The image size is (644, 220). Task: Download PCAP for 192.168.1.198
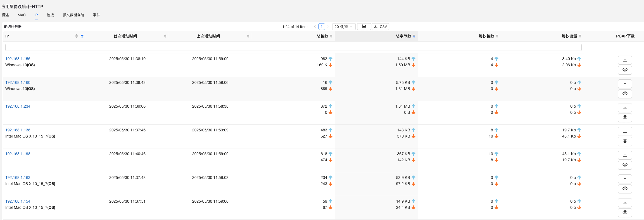point(625,155)
